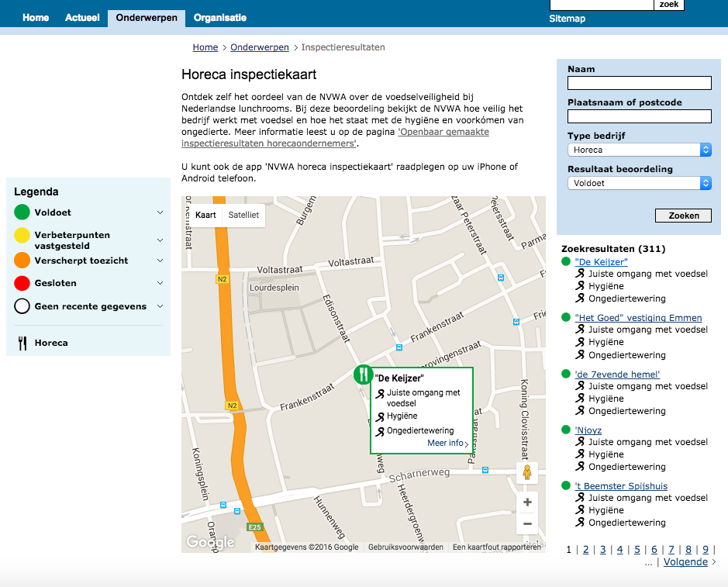Click the Horeca fork and knife legend icon
This screenshot has width=728, height=587.
(x=22, y=344)
